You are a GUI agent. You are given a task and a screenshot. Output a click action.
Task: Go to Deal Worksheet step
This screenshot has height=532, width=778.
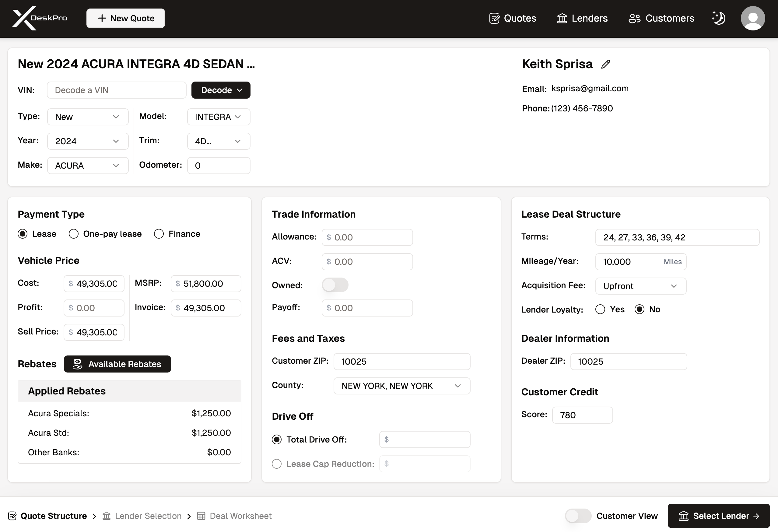[234, 516]
